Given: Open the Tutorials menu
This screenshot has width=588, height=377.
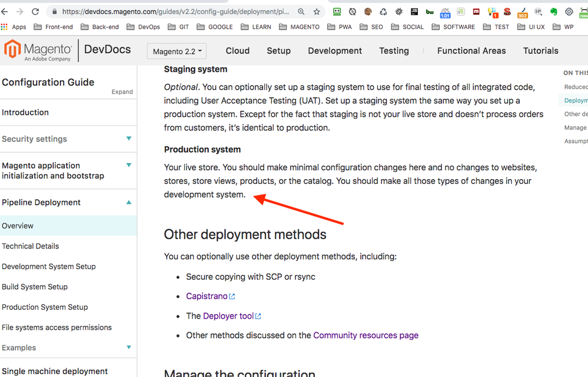Looking at the screenshot, I should tap(541, 51).
